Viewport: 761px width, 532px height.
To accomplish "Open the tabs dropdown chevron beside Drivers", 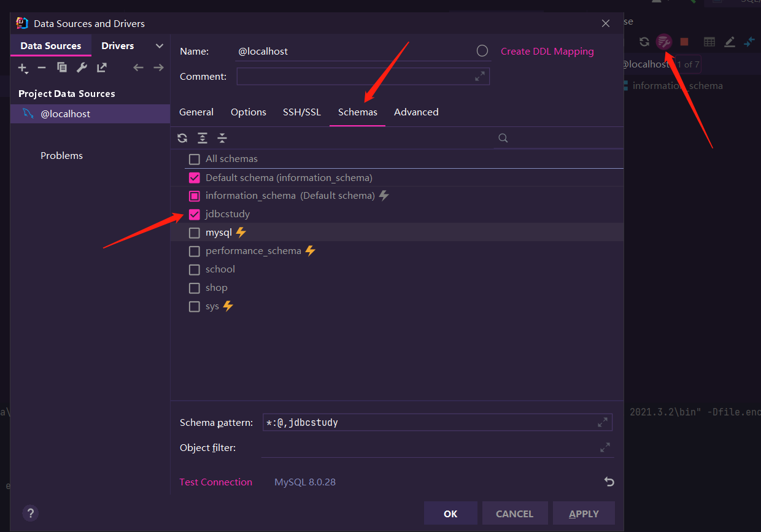I will click(160, 46).
